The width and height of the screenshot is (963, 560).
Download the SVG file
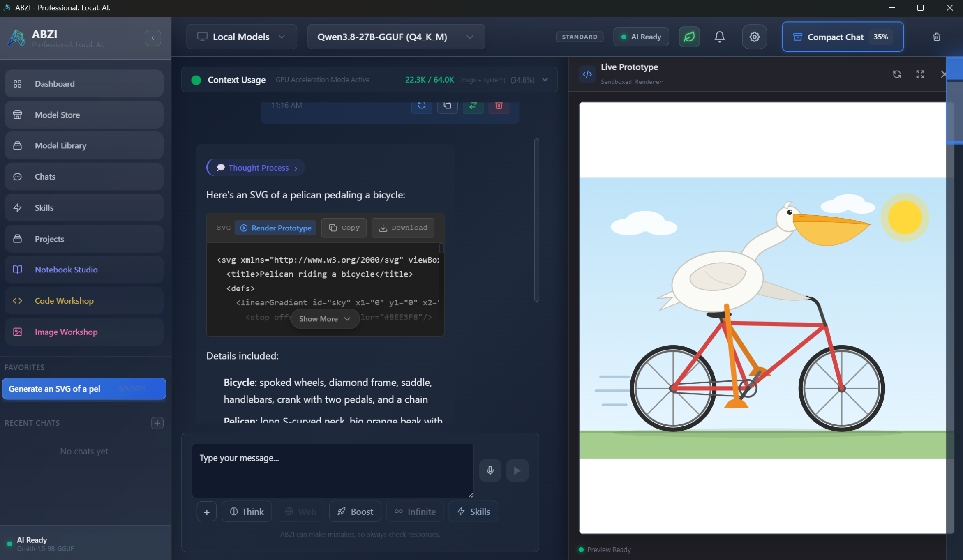pos(403,228)
